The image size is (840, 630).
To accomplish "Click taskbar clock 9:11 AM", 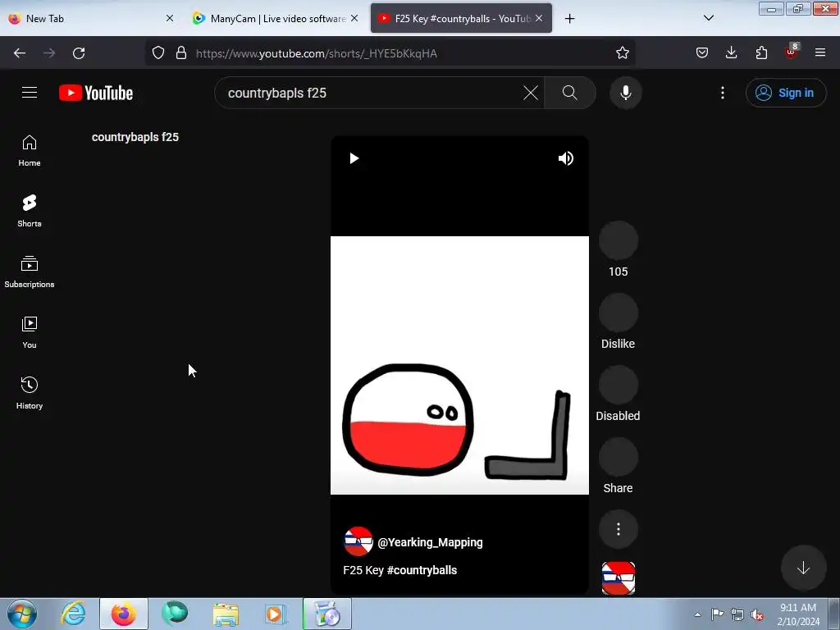I will (797, 614).
